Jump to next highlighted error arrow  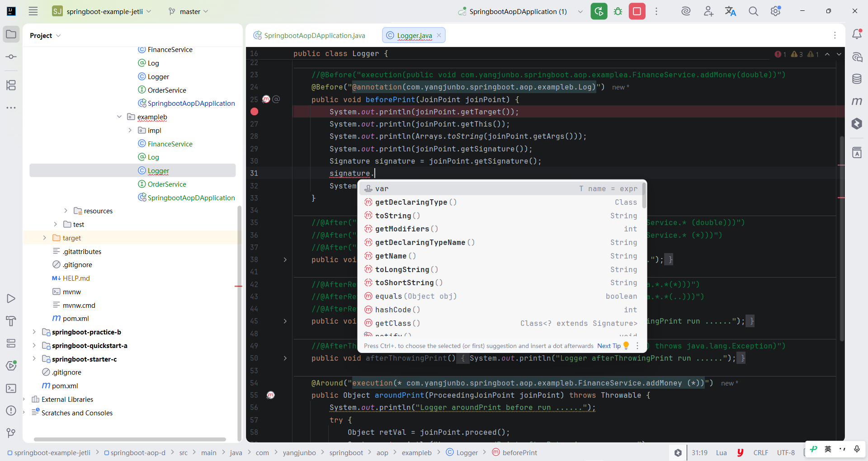[839, 54]
